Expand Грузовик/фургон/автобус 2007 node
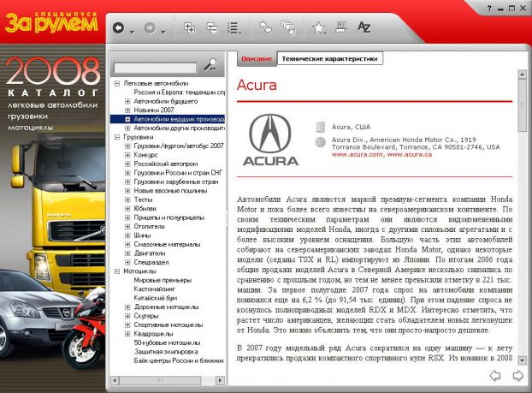 [127, 146]
